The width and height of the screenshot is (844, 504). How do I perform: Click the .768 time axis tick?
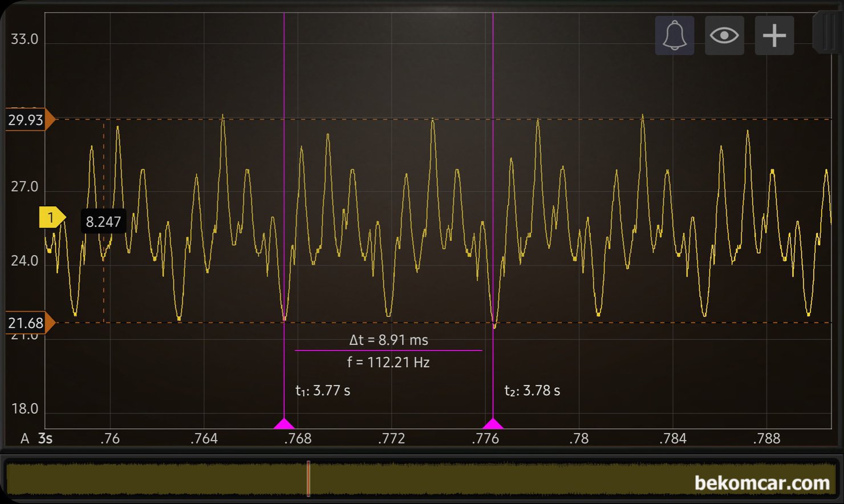point(298,438)
